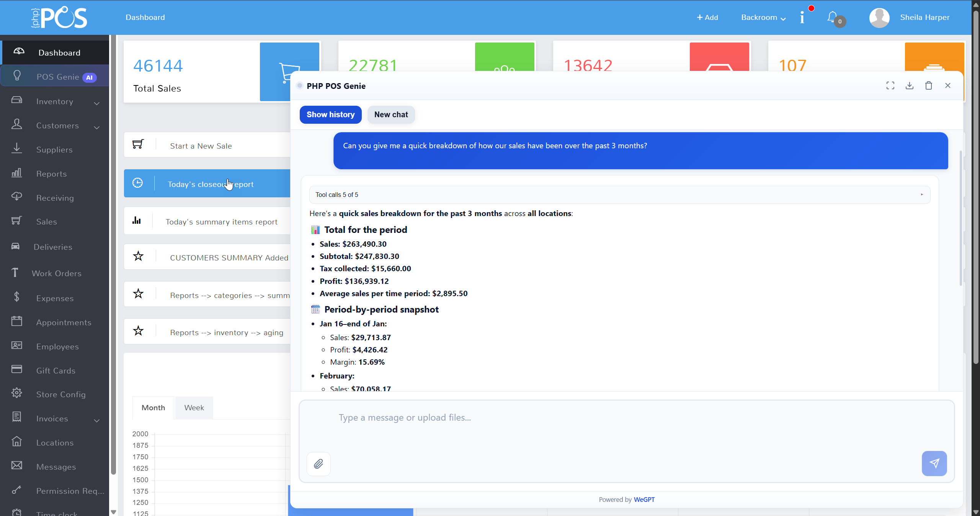Select Receiving in the sidebar
This screenshot has height=516, width=980.
pyautogui.click(x=55, y=198)
